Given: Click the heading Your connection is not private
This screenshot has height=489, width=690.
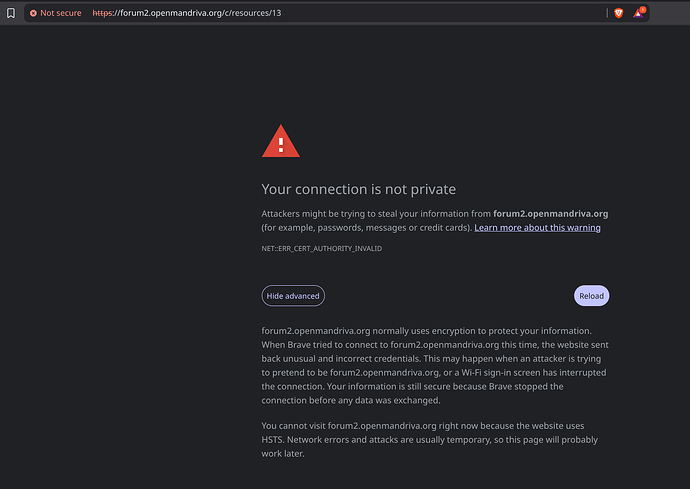Looking at the screenshot, I should click(358, 189).
